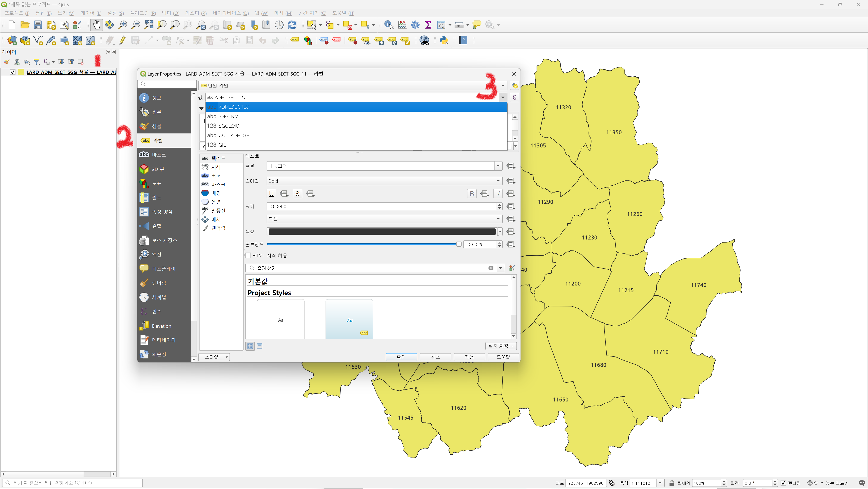The height and width of the screenshot is (489, 868).
Task: Open the 3D 뷰 properties section
Action: [x=158, y=169]
